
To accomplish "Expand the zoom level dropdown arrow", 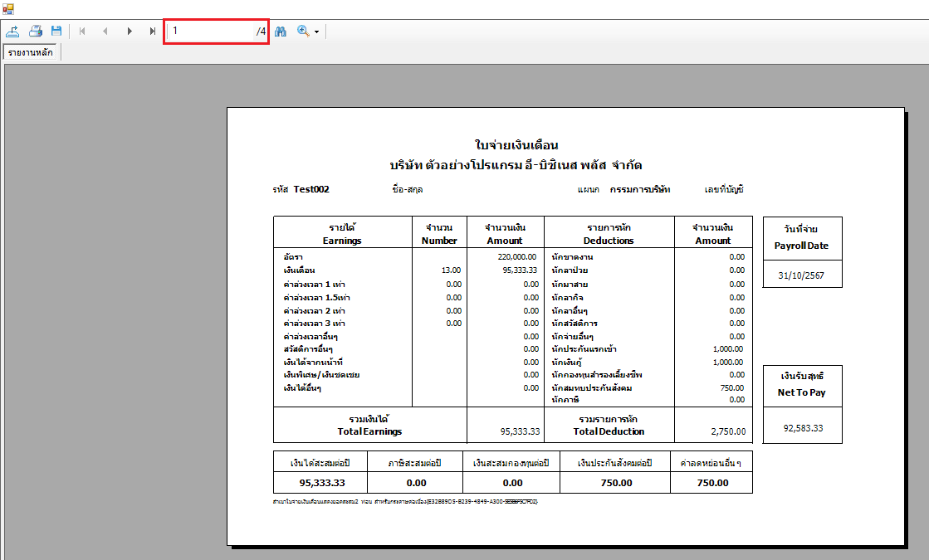I will point(317,32).
